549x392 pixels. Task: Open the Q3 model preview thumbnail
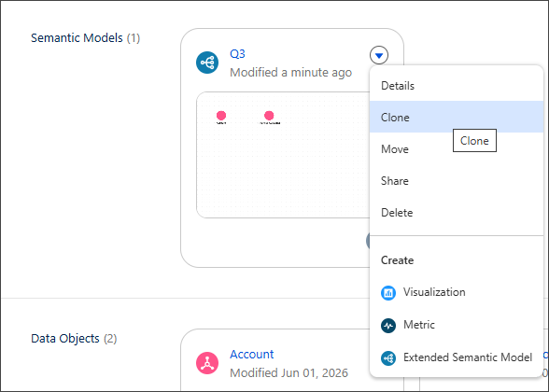click(x=283, y=155)
